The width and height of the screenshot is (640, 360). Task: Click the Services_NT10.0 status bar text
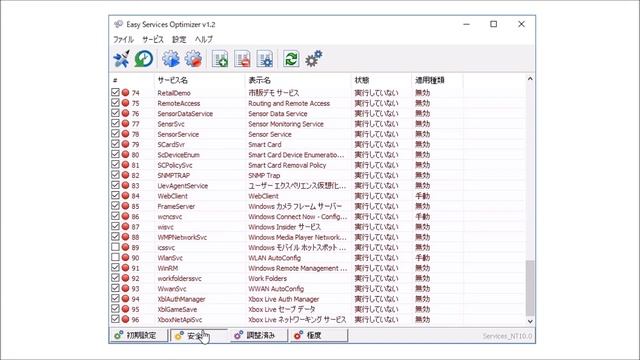(507, 336)
